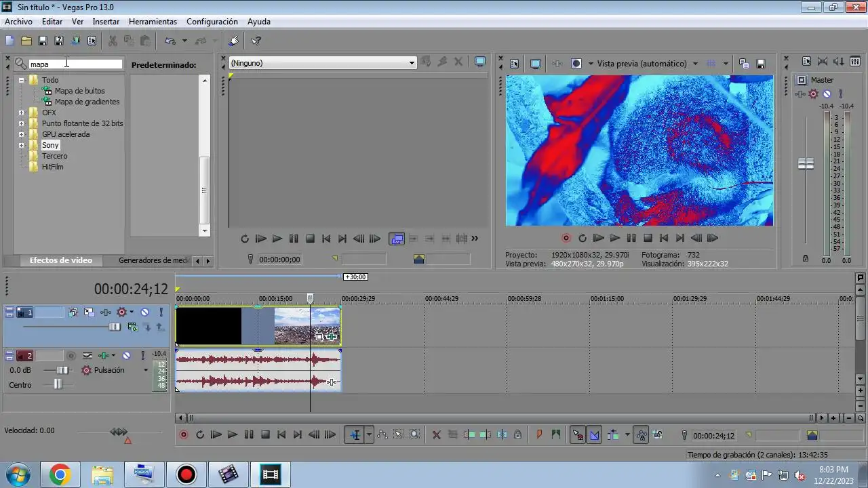
Task: Open the Chrome icon in taskbar
Action: 60,474
